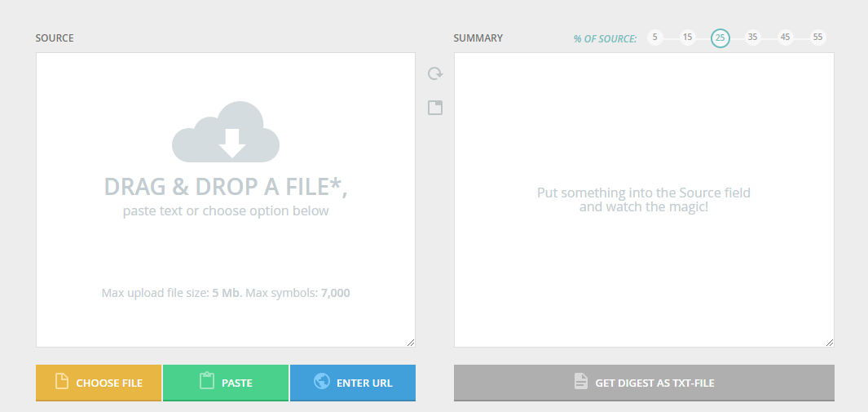868x412 pixels.
Task: Choose the selected 25 percent circle
Action: click(x=720, y=38)
